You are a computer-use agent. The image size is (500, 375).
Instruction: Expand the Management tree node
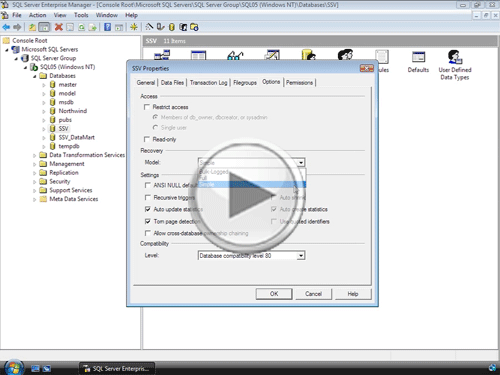tap(34, 164)
